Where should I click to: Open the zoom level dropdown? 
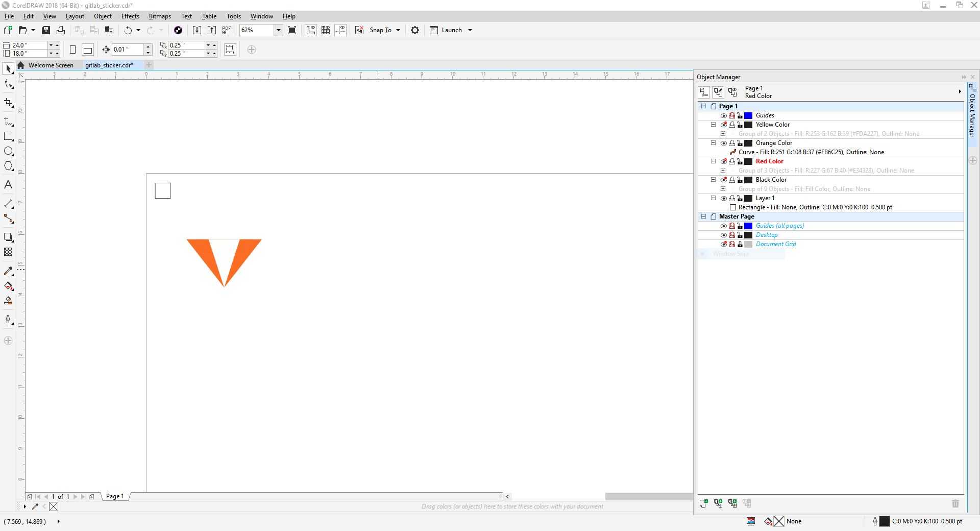pos(279,30)
